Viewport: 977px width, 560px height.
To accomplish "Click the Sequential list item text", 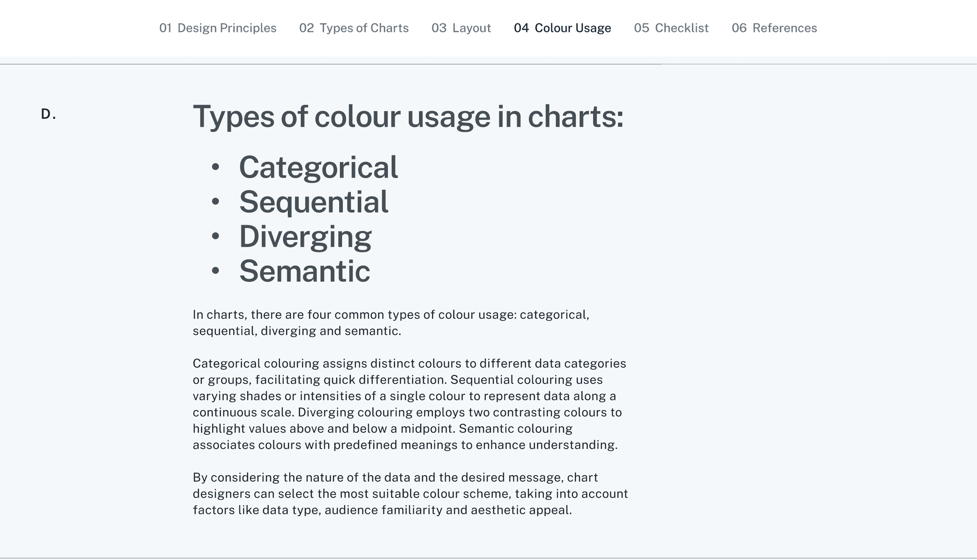I will coord(313,202).
